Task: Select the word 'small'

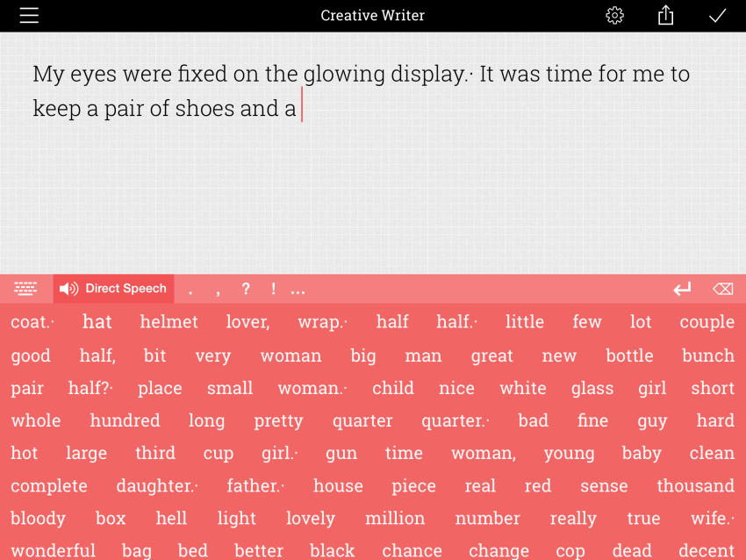Action: [x=230, y=388]
